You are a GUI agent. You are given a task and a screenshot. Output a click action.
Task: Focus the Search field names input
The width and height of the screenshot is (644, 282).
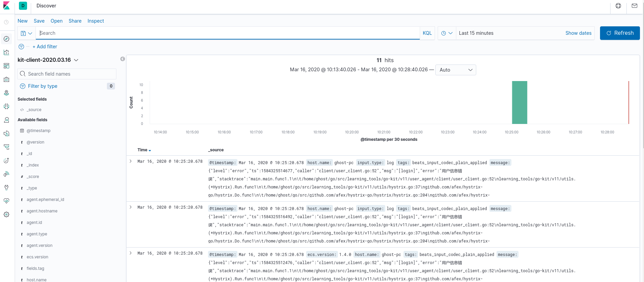tap(67, 74)
